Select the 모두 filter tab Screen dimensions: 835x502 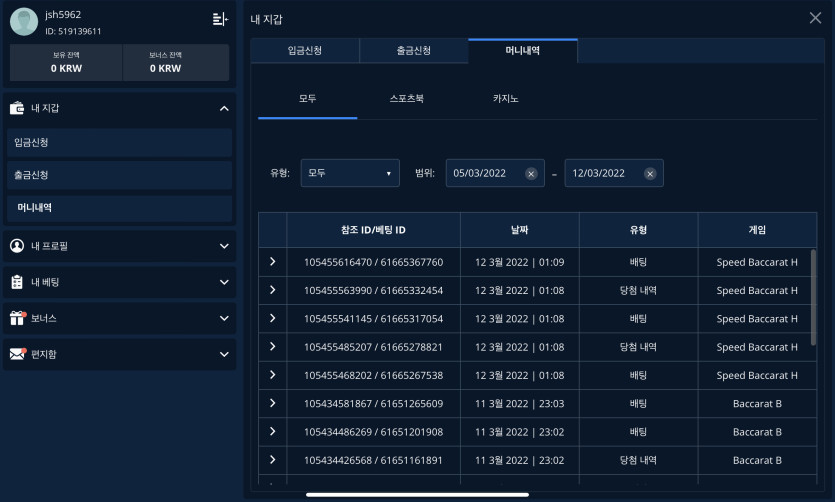pyautogui.click(x=307, y=99)
